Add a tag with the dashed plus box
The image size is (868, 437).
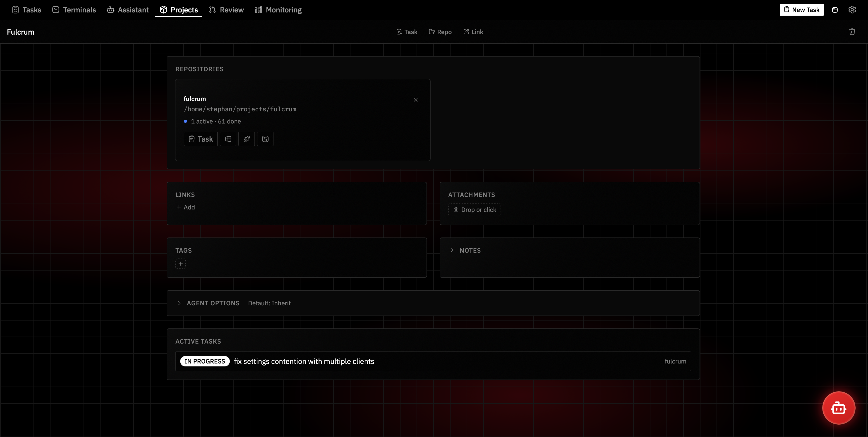click(x=181, y=264)
